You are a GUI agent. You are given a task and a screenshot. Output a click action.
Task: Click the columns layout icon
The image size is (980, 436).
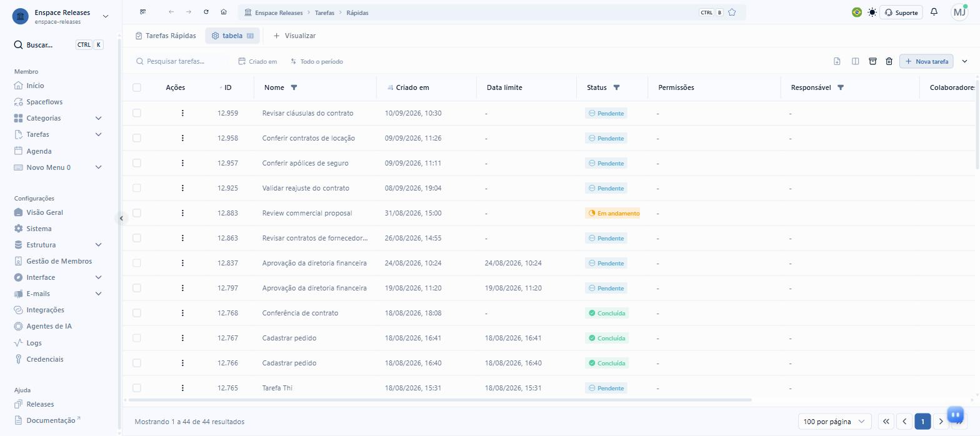[x=855, y=61]
